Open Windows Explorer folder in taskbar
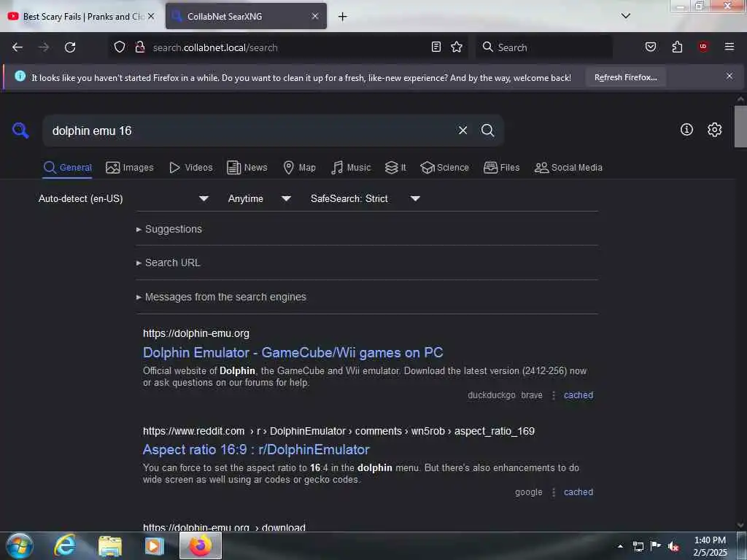The width and height of the screenshot is (747, 560). click(110, 545)
